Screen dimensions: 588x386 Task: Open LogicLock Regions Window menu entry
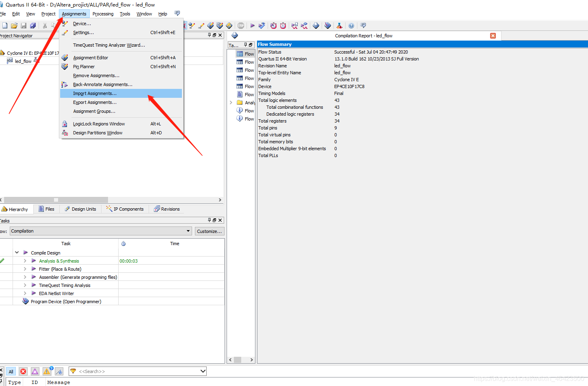pyautogui.click(x=121, y=124)
